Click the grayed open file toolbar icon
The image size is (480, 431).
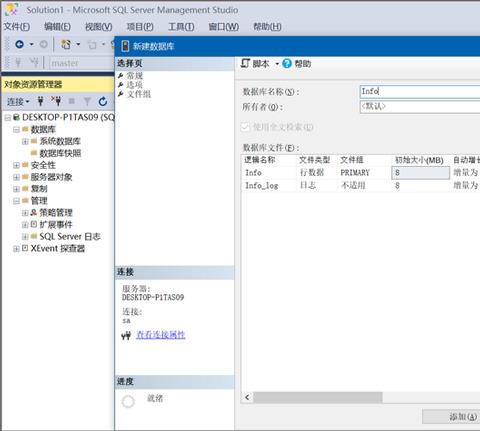92,44
